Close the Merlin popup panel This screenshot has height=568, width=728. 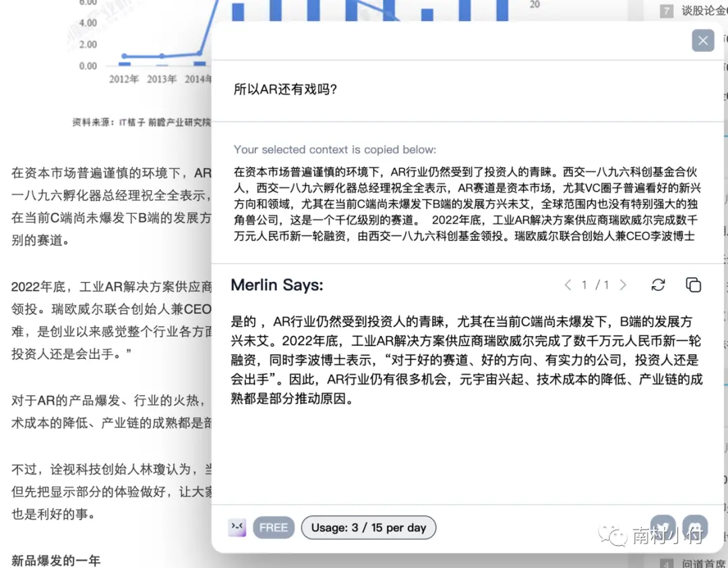click(702, 40)
